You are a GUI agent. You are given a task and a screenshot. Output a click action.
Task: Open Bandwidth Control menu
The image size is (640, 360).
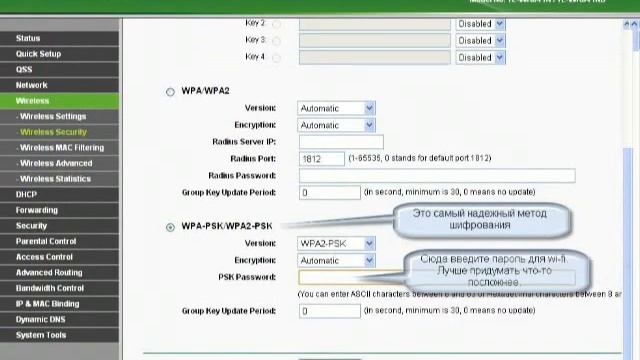[60, 288]
